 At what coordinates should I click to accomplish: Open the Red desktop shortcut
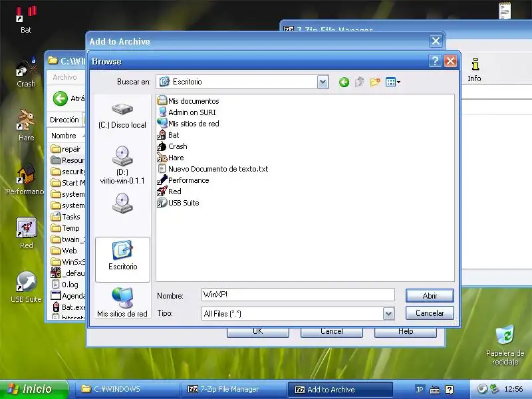click(x=26, y=233)
